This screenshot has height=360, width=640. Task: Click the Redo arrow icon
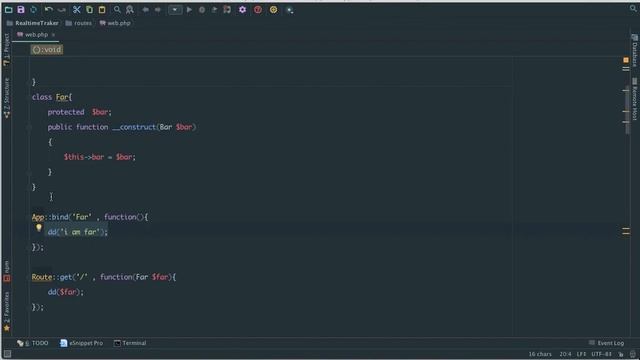click(x=62, y=9)
